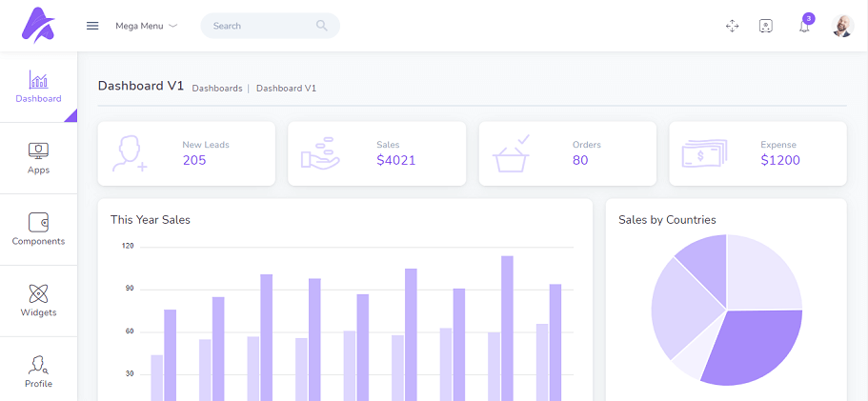Viewport: 868px width, 401px height.
Task: Click the Sales hand-with-coins icon
Action: click(320, 153)
